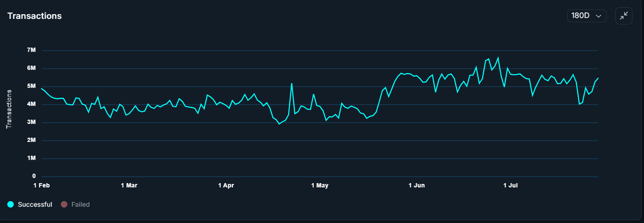Collapse the Transactions chart from fullscreen
The width and height of the screenshot is (644, 223).
click(x=624, y=16)
